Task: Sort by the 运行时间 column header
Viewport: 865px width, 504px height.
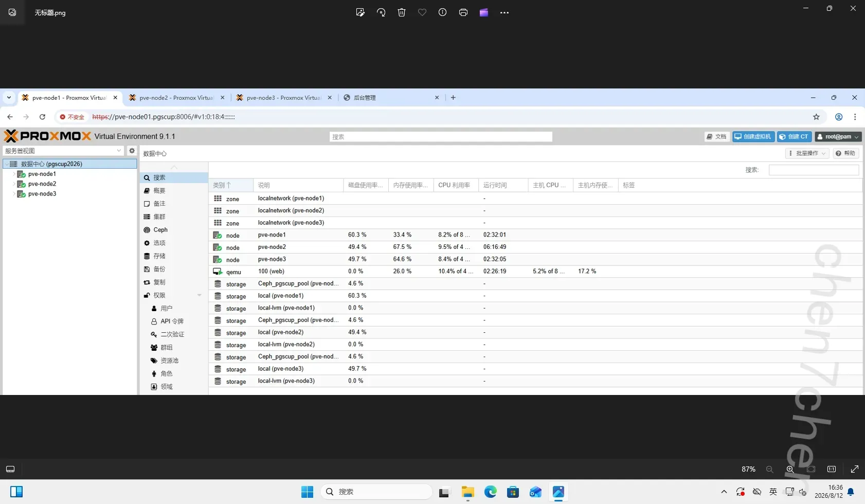Action: pos(503,185)
